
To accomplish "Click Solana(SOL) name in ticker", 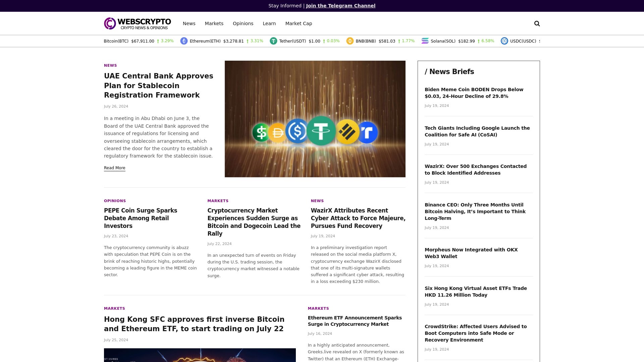I will point(443,41).
